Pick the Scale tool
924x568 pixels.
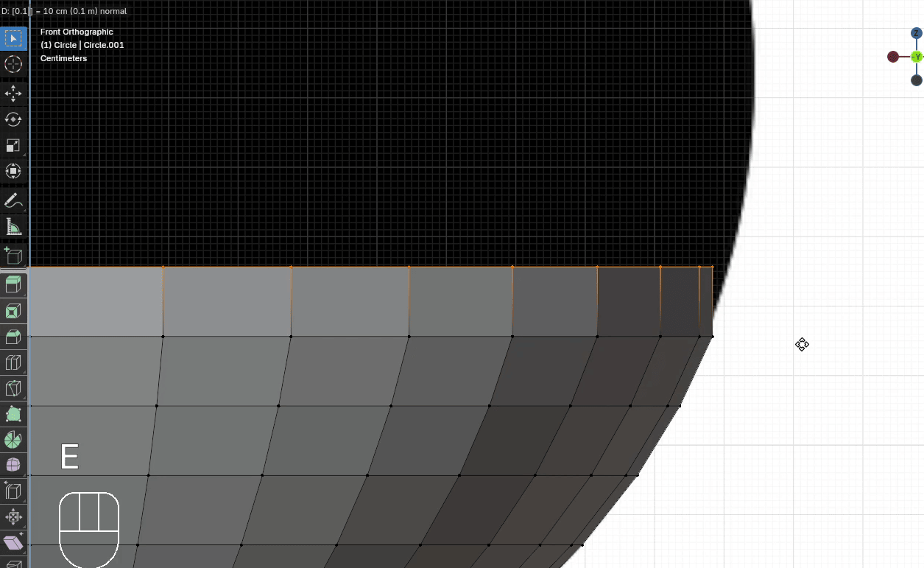[x=13, y=145]
